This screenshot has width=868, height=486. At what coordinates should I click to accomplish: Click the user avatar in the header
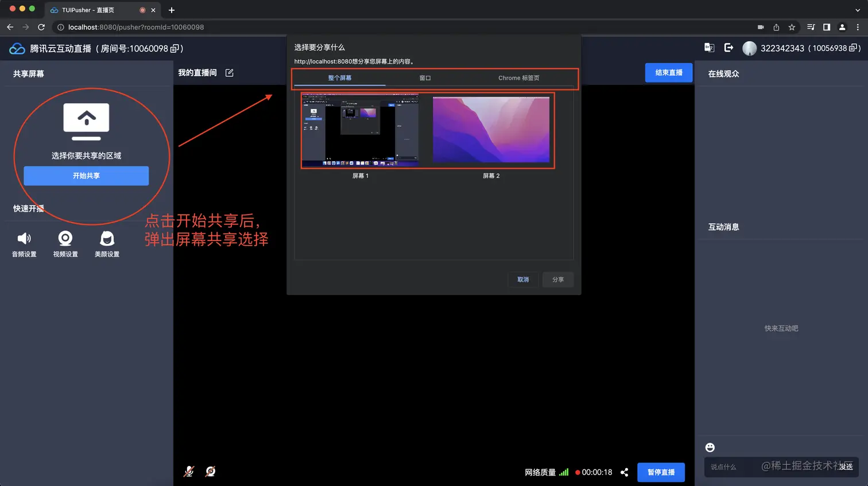749,48
